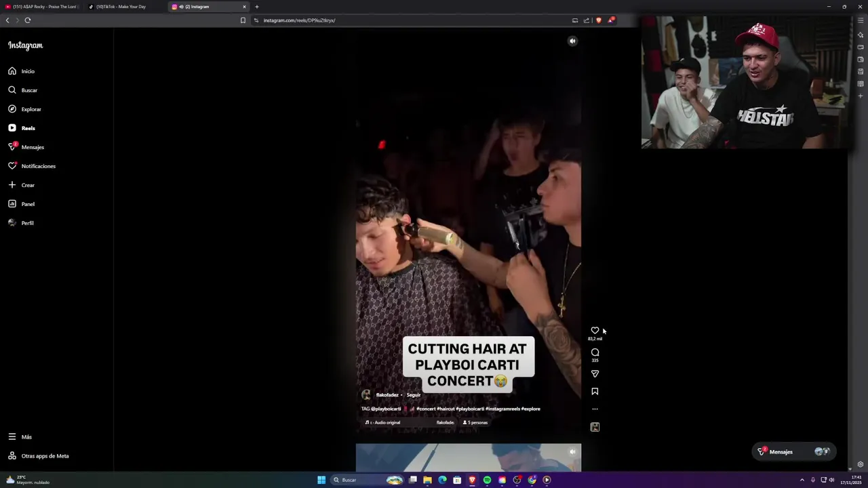The width and height of the screenshot is (868, 488).
Task: Open a new browser tab
Action: coord(257,7)
